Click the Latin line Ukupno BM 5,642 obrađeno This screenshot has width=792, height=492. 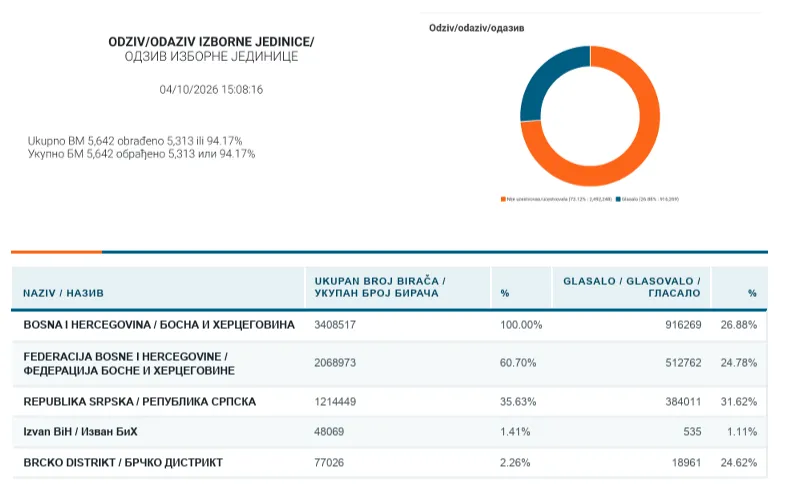pyautogui.click(x=135, y=141)
